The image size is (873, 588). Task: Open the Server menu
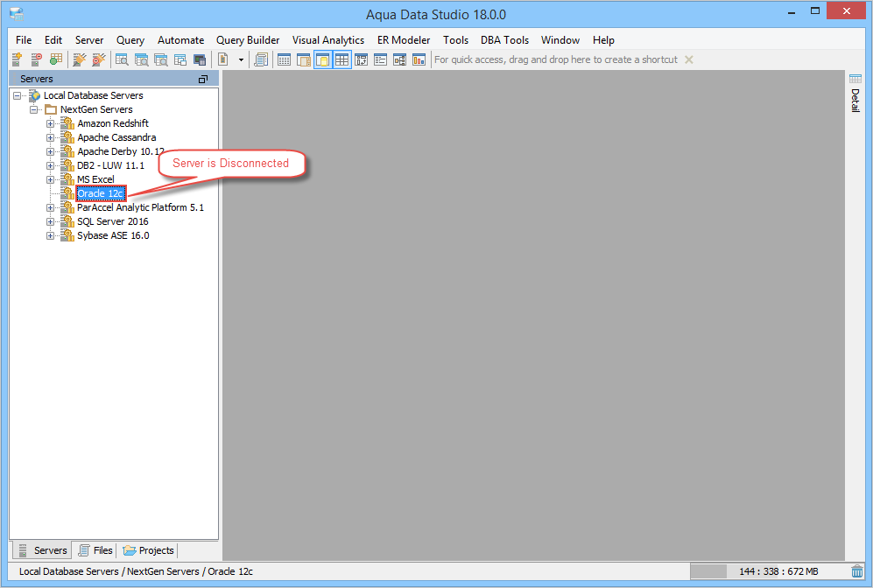point(89,40)
